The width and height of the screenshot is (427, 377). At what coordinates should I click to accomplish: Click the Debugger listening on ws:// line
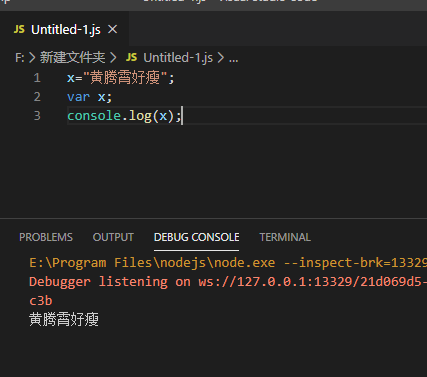coord(228,282)
